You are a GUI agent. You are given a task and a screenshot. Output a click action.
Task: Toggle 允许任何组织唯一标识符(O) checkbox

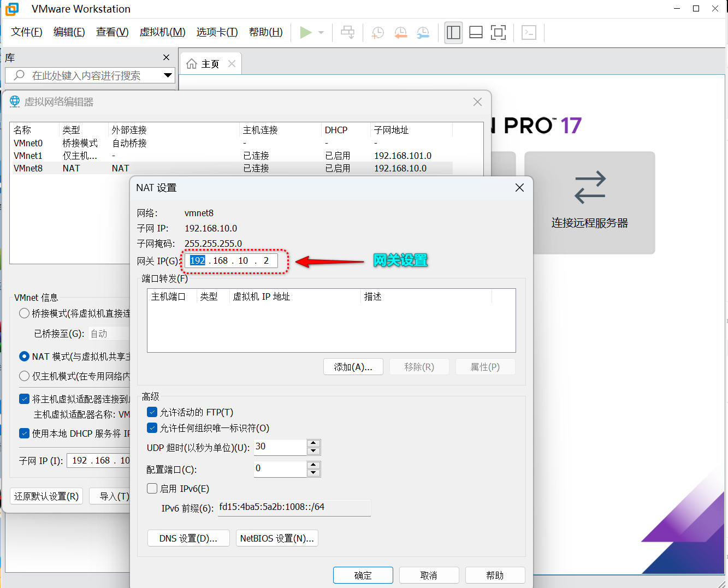pos(152,428)
